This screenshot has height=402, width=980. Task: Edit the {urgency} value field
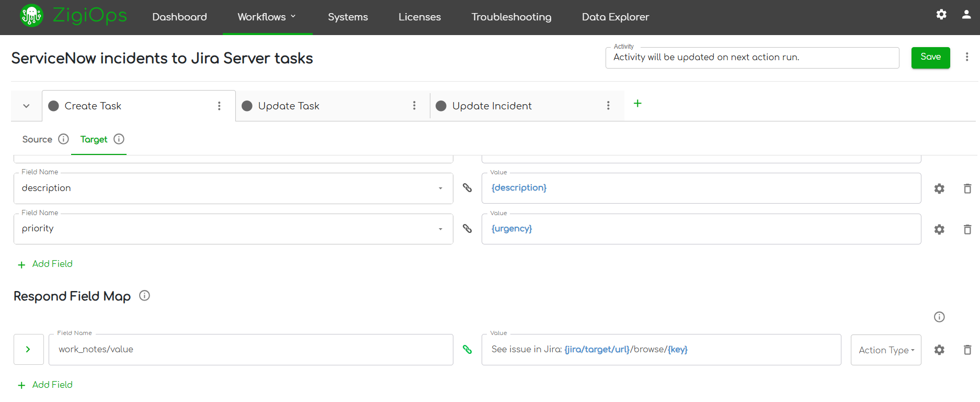click(701, 229)
